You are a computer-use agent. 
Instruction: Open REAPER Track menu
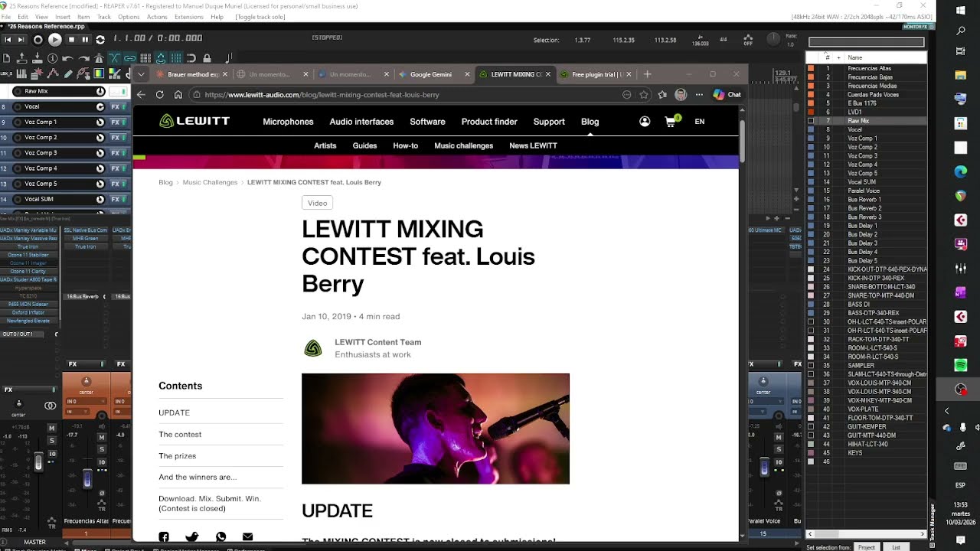(104, 17)
